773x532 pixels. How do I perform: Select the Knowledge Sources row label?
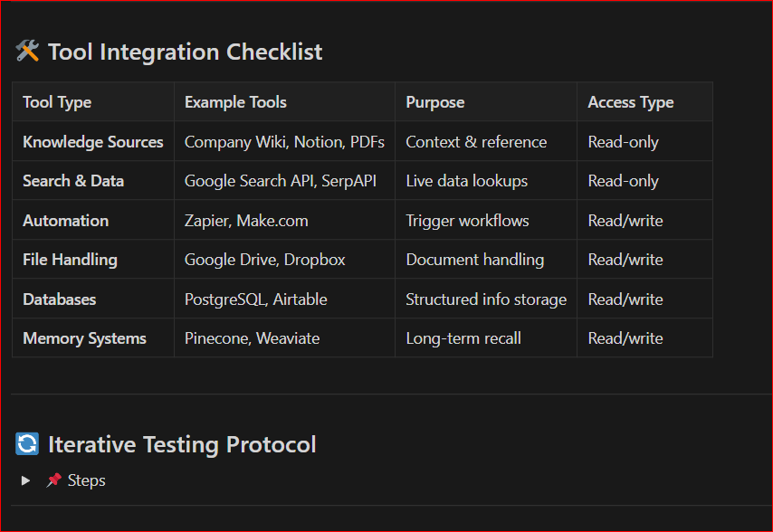[x=93, y=142]
